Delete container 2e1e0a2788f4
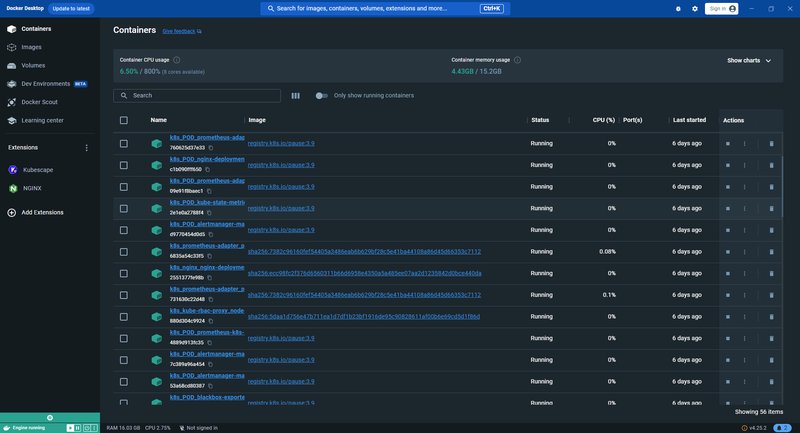800x433 pixels. (771, 209)
